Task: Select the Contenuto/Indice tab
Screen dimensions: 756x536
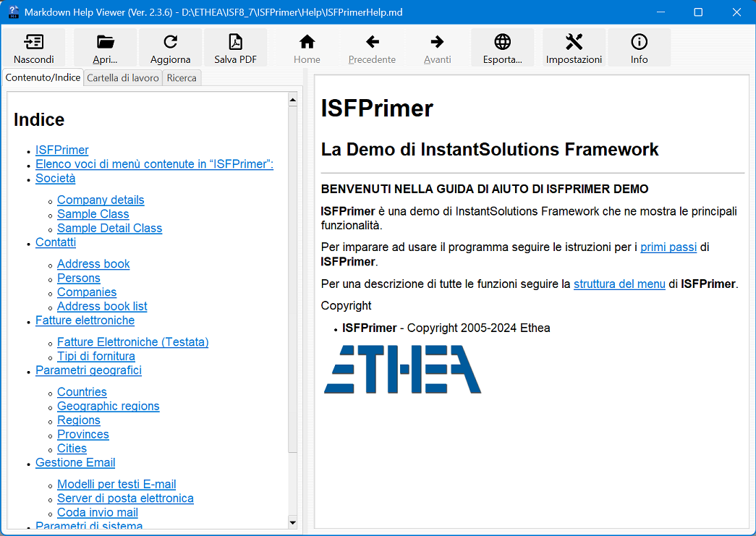Action: click(x=43, y=77)
